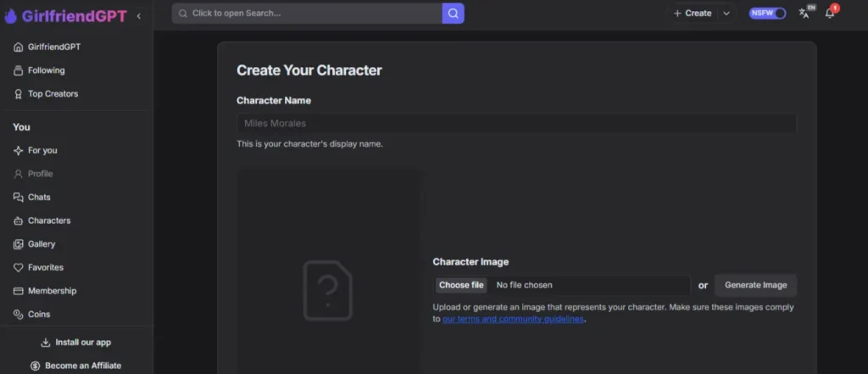Open Chats from the sidebar
The height and width of the screenshot is (374, 868).
tap(39, 198)
